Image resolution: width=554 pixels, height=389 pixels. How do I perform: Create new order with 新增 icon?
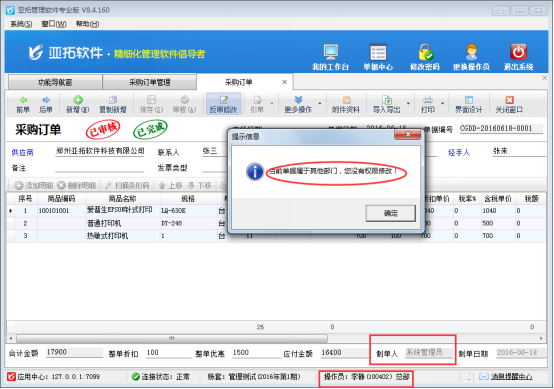click(78, 100)
